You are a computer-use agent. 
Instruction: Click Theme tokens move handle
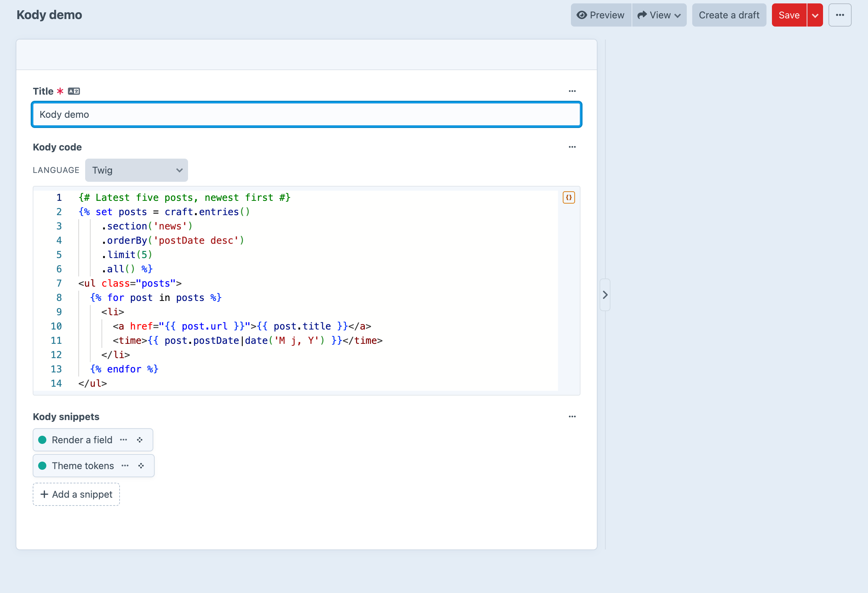141,465
